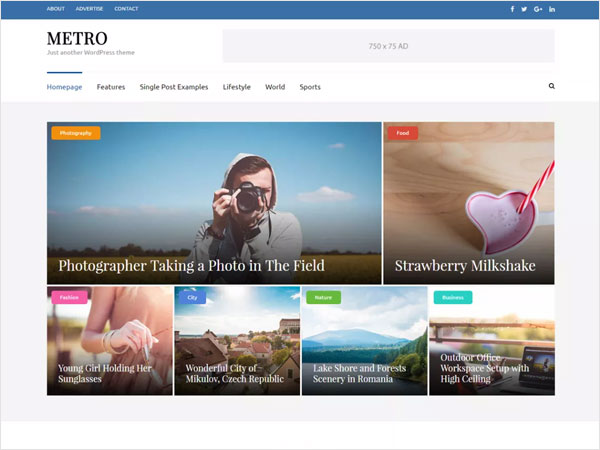
Task: Click the search magnifier icon
Action: pyautogui.click(x=551, y=87)
